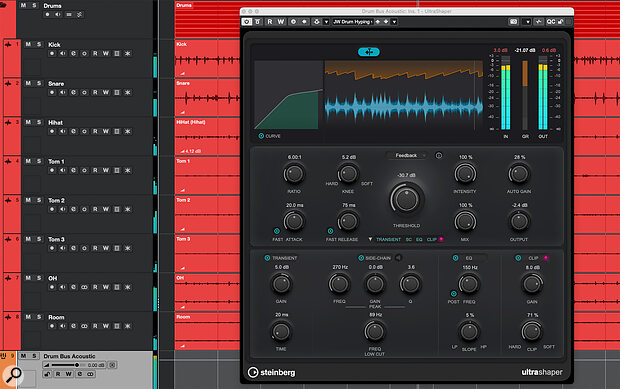Click plug-in snapshot camera icon

[513, 22]
